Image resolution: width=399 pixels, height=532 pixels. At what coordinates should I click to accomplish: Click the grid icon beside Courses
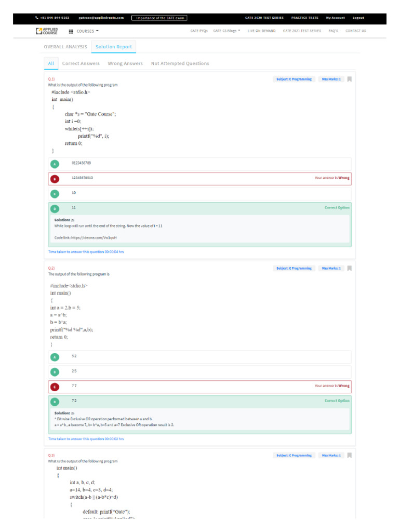[71, 31]
